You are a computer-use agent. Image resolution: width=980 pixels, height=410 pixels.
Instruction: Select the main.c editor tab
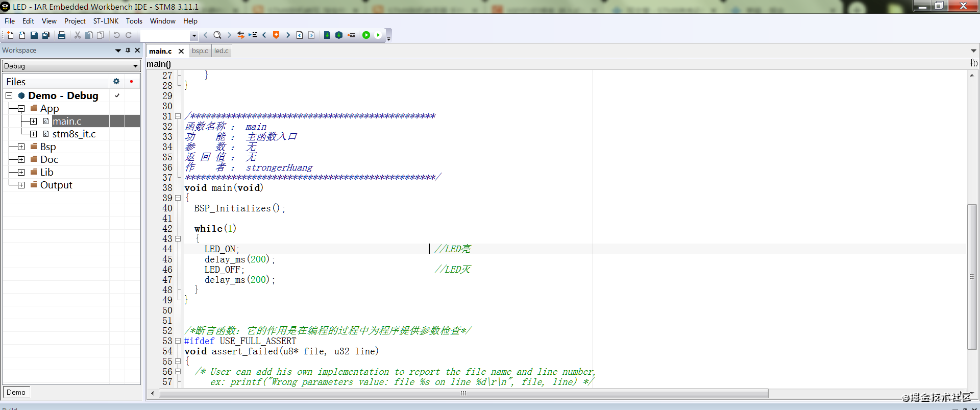click(x=160, y=51)
